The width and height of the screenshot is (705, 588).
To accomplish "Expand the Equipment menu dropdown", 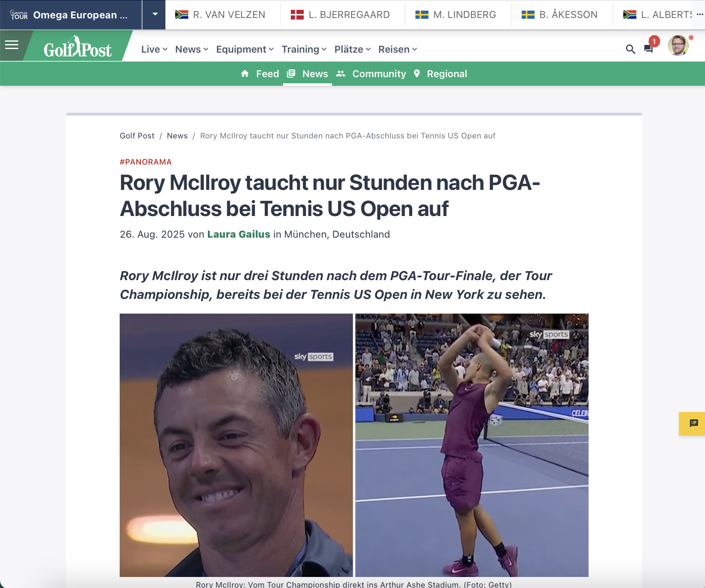I will click(244, 49).
